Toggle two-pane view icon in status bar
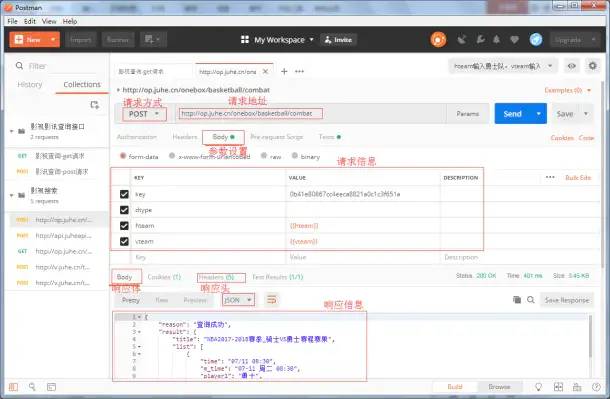The image size is (610, 399). (x=558, y=387)
